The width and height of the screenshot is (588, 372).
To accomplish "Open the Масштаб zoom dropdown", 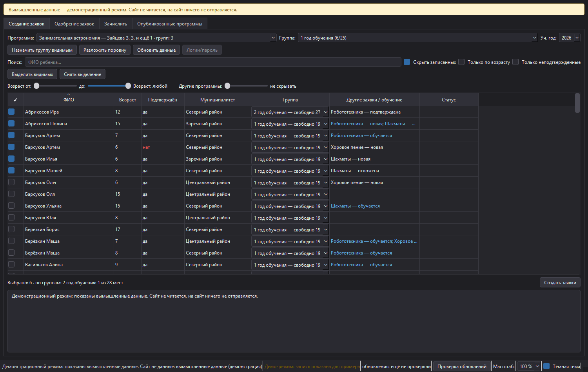I will 529,367.
